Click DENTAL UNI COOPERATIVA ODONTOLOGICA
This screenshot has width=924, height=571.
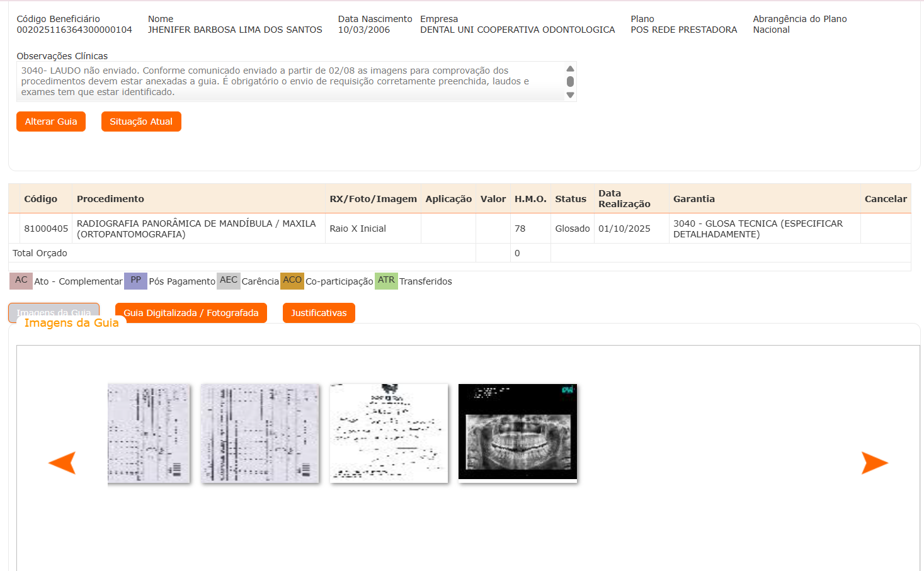(518, 30)
